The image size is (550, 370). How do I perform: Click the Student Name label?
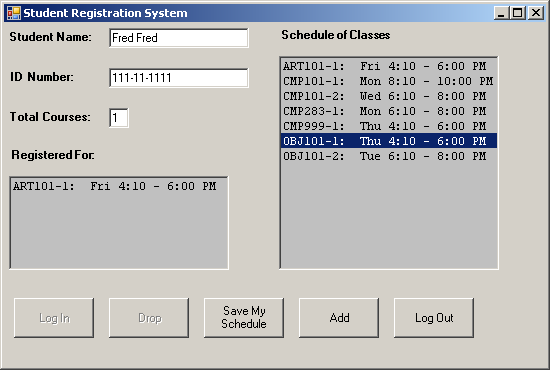51,37
